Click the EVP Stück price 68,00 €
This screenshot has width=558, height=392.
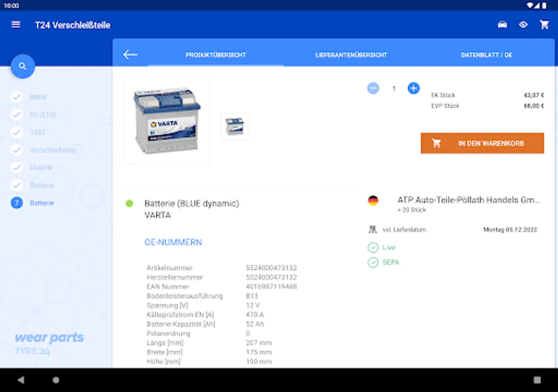pyautogui.click(x=534, y=106)
